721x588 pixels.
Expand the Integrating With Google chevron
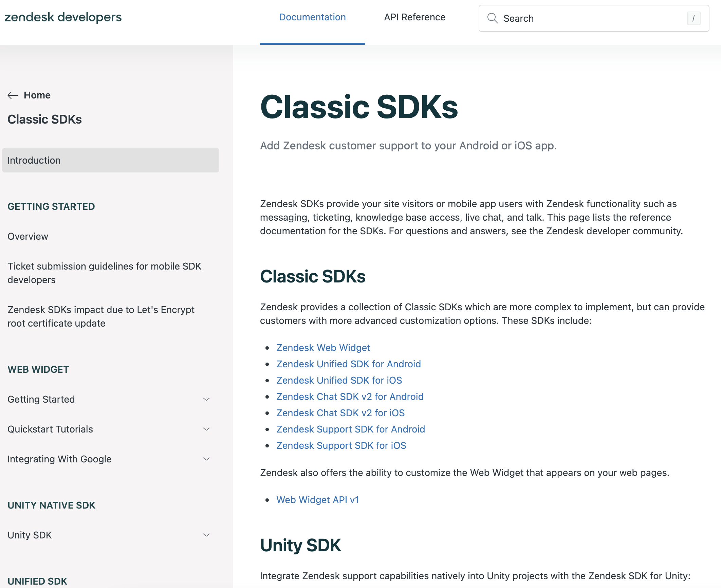click(206, 459)
